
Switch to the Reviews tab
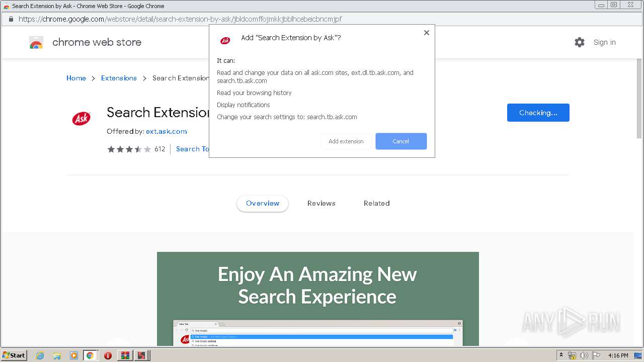pos(321,204)
